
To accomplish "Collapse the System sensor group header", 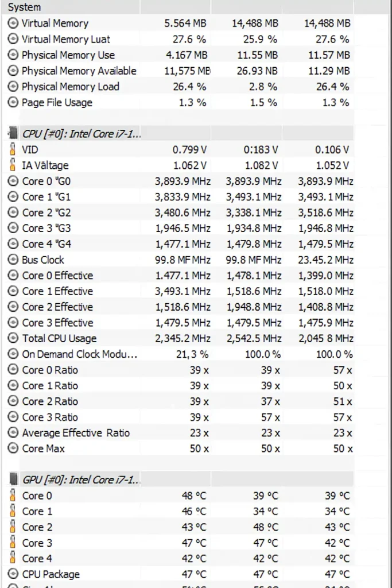I will click(25, 7).
